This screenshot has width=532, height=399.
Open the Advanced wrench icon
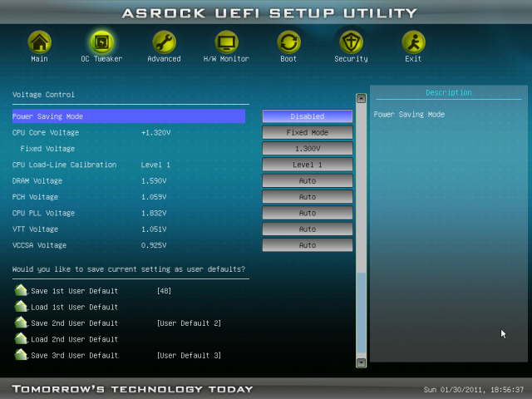point(165,42)
